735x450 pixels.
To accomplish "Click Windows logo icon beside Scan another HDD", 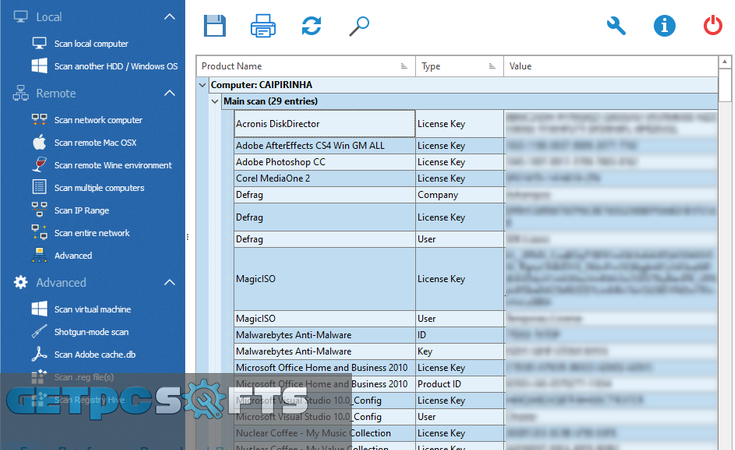I will coord(39,66).
